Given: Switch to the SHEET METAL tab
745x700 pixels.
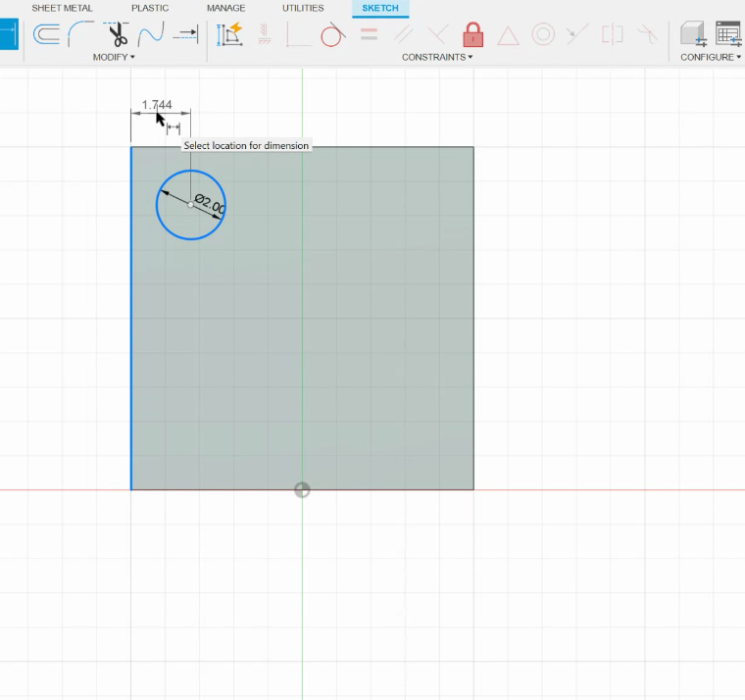Looking at the screenshot, I should pos(62,8).
